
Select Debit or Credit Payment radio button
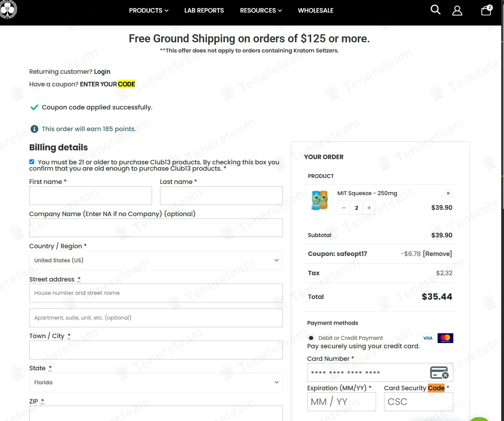(311, 338)
